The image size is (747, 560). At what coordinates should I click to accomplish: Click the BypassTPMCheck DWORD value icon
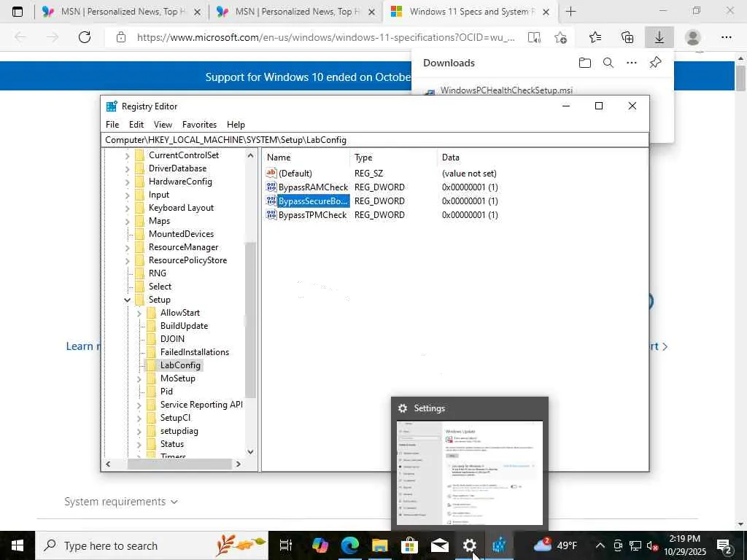[x=271, y=215]
